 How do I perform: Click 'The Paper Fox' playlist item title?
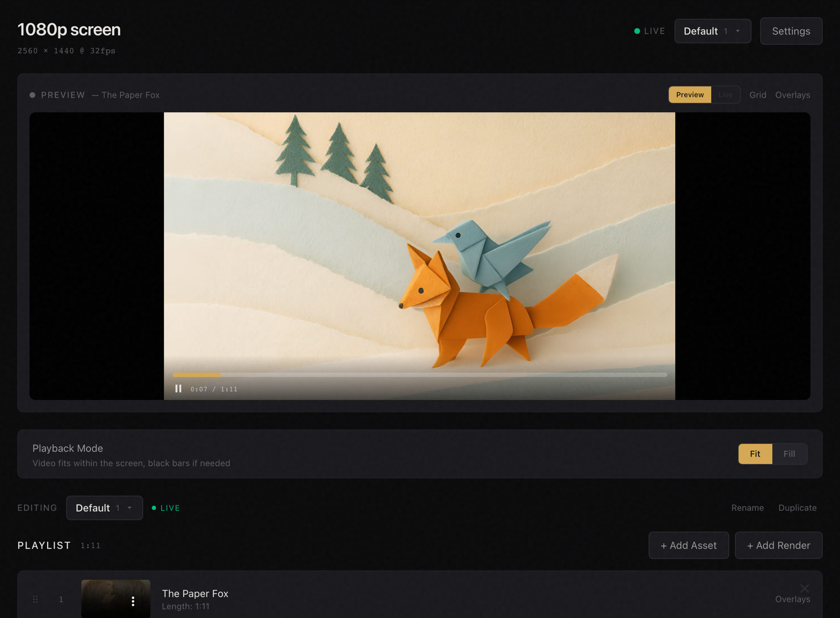[195, 593]
